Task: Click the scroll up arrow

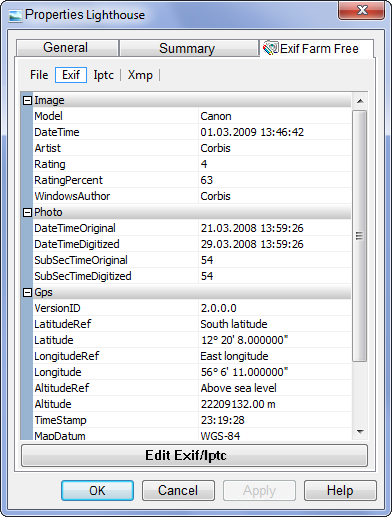Action: click(x=360, y=101)
